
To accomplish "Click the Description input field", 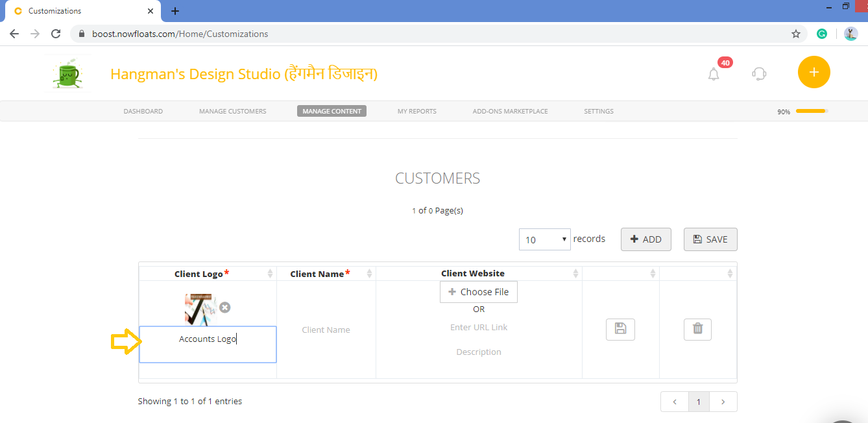I will (479, 352).
